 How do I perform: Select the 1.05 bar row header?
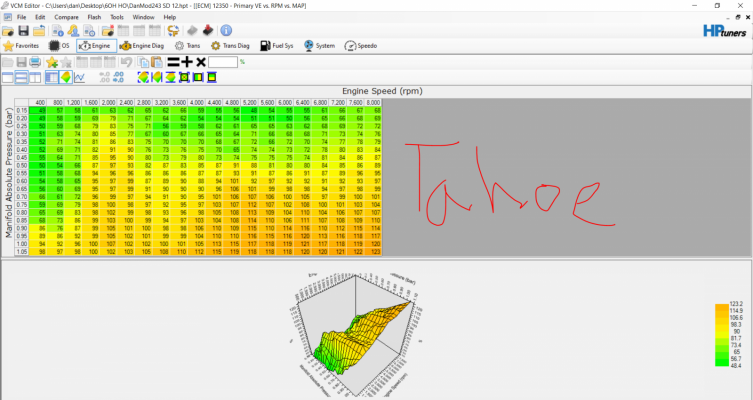pyautogui.click(x=22, y=252)
